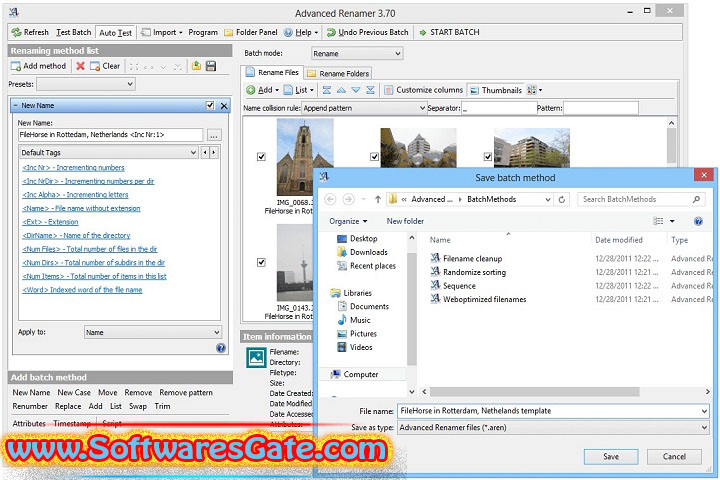Click Customize columns
720x480 pixels.
pos(424,90)
